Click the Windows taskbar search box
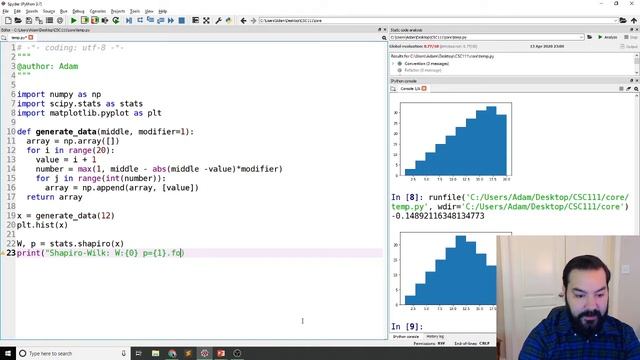 coord(73,353)
